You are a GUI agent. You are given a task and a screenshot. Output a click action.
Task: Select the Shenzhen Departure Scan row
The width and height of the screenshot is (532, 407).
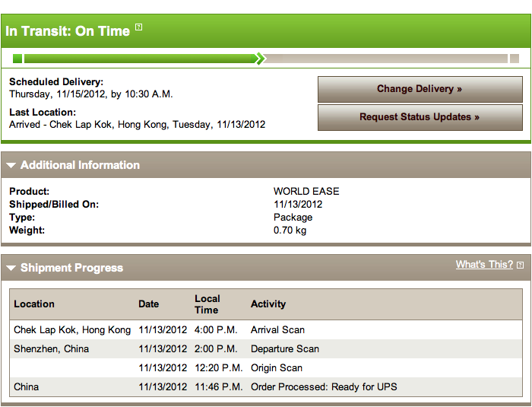pyautogui.click(x=266, y=349)
